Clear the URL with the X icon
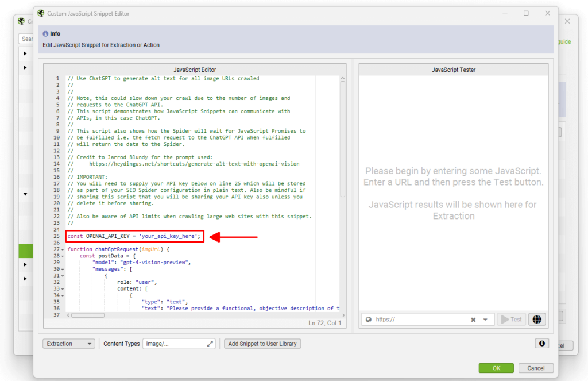This screenshot has height=381, width=588. [473, 320]
